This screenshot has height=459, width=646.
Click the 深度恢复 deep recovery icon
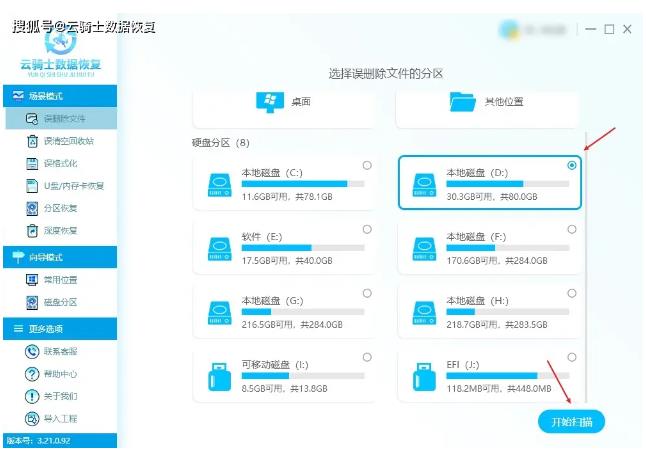[x=33, y=230]
